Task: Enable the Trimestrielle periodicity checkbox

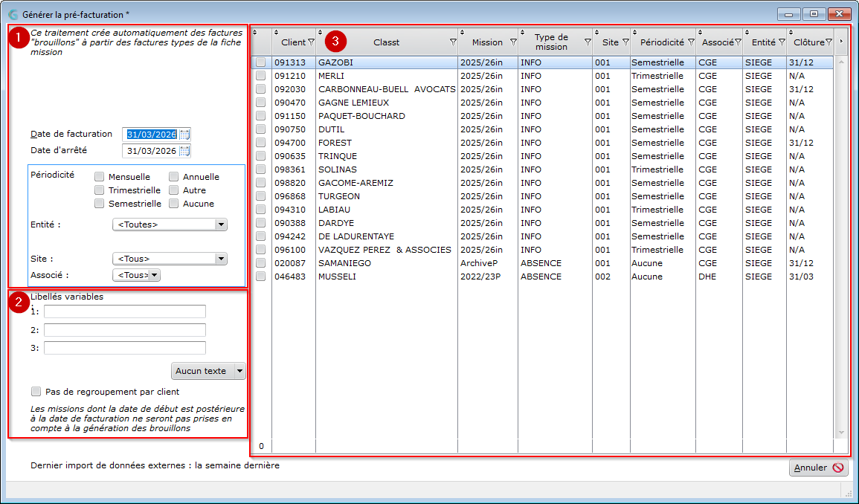Action: (99, 190)
